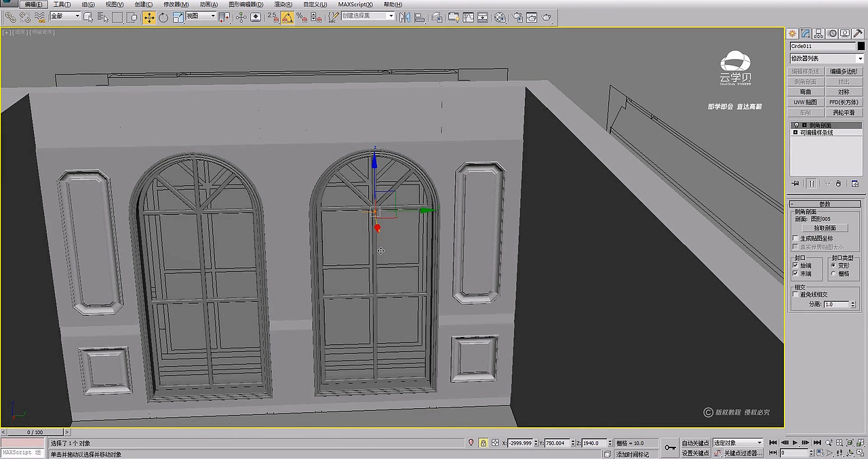Click the Unlink Selection tool
Viewport: 868px width, 459px height.
coord(25,16)
